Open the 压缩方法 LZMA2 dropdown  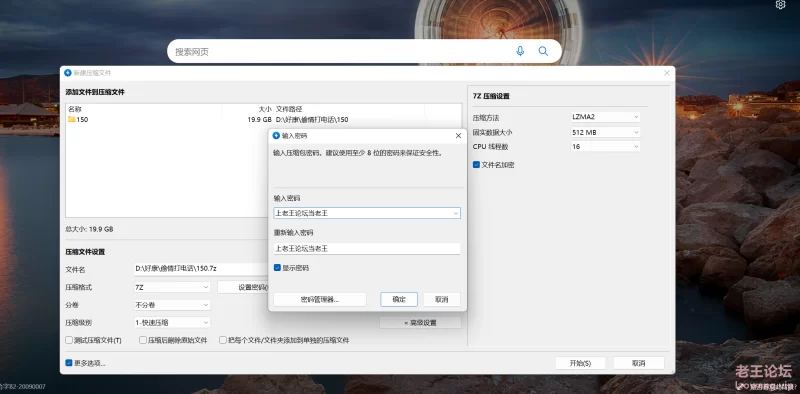[605, 117]
